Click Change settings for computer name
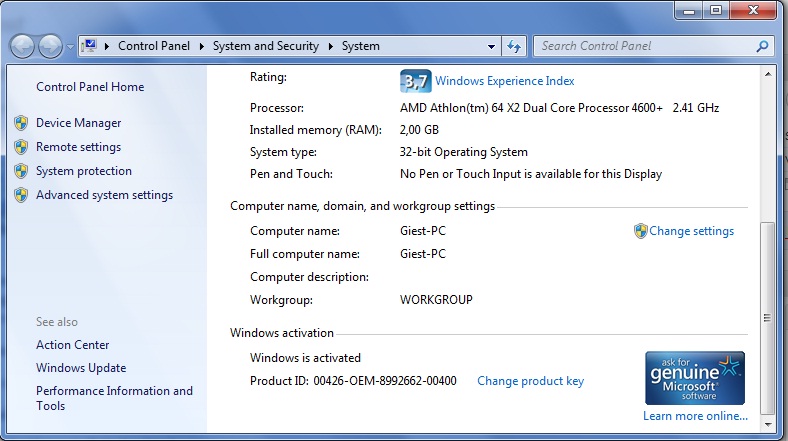 692,231
